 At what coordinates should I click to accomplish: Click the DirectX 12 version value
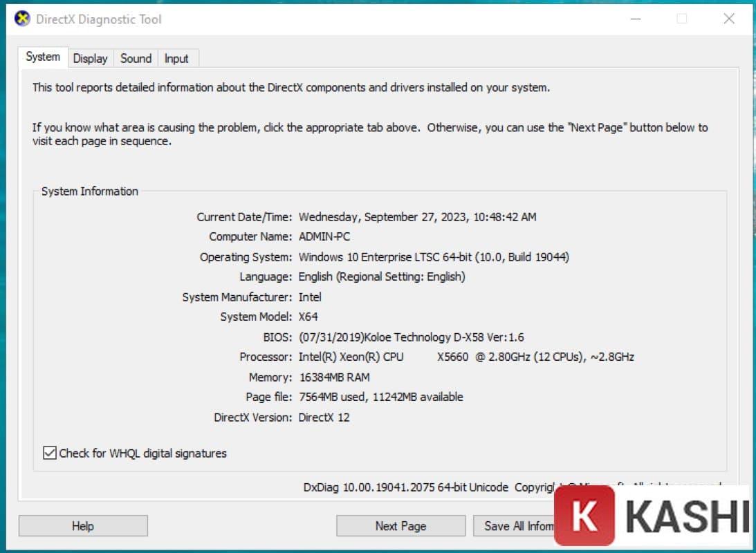[324, 417]
